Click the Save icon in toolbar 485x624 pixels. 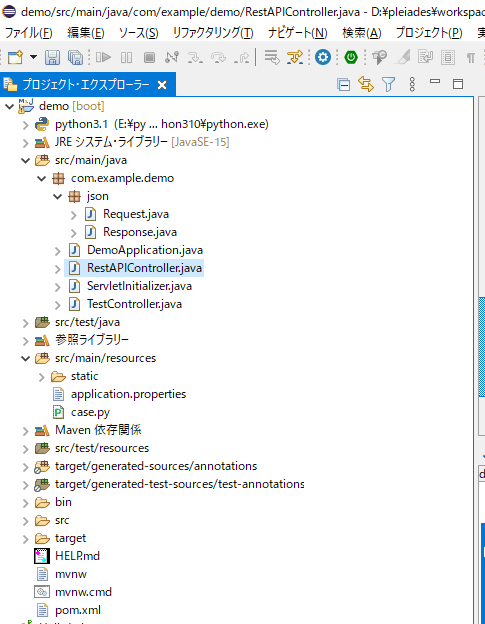click(52, 58)
